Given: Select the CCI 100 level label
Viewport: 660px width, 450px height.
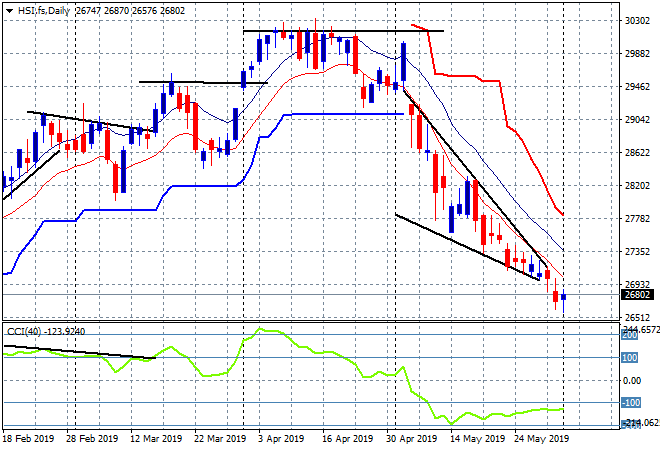Looking at the screenshot, I should 630,358.
